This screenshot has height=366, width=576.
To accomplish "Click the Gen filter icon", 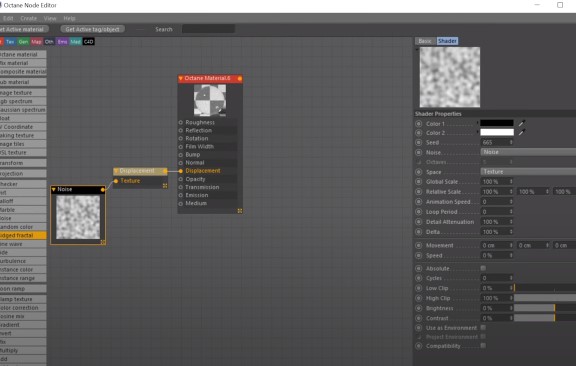I will click(23, 42).
